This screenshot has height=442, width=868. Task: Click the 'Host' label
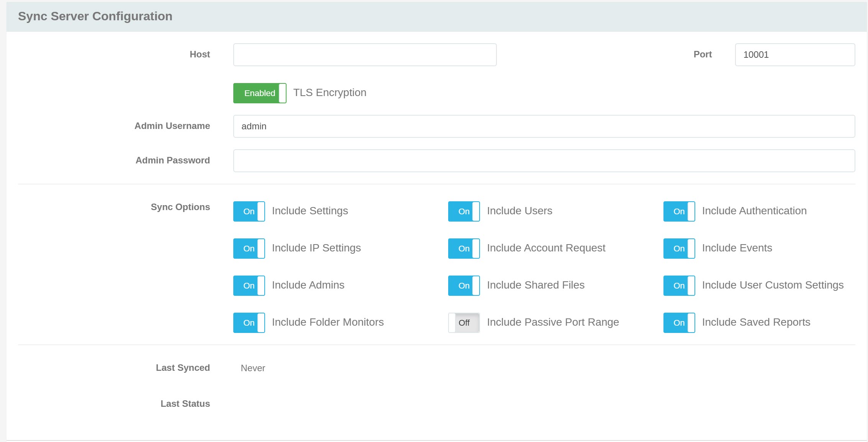pyautogui.click(x=200, y=54)
